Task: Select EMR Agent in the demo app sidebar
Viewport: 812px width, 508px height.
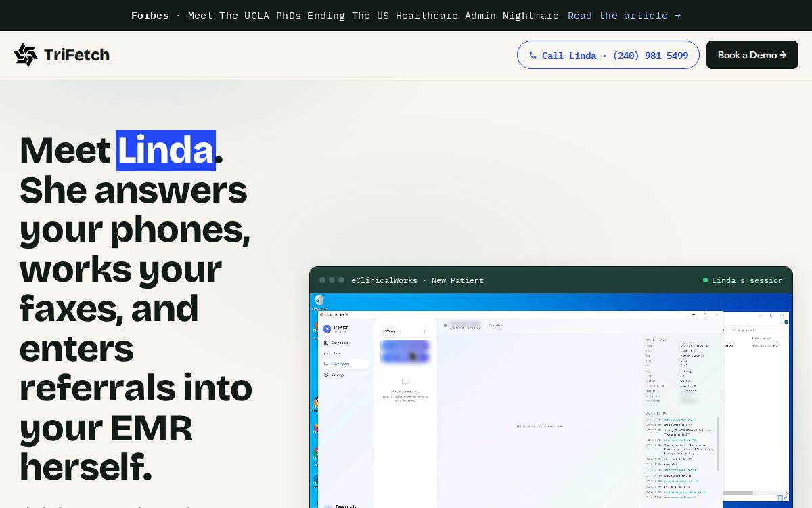Action: [346, 364]
